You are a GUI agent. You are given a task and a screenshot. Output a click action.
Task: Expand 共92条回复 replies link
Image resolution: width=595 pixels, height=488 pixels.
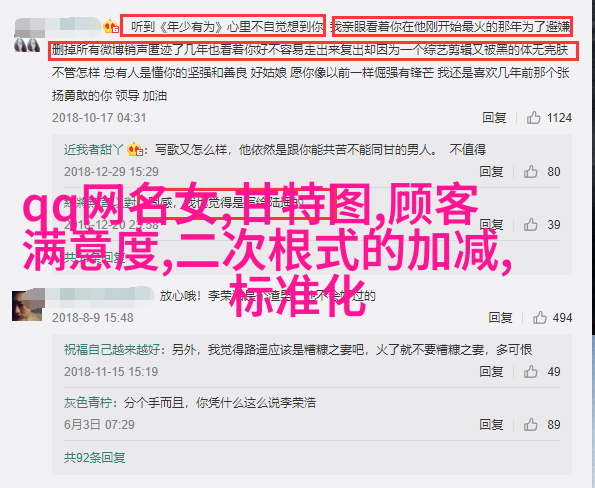click(94, 458)
